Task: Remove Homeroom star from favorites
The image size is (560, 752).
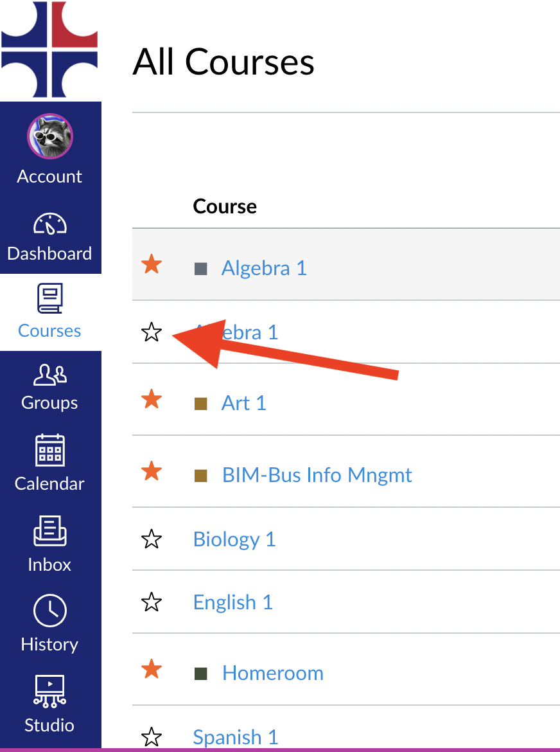Action: tap(152, 670)
